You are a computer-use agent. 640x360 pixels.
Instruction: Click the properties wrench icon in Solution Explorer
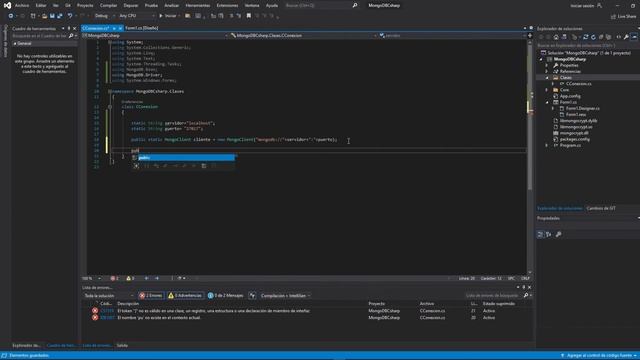[626, 37]
